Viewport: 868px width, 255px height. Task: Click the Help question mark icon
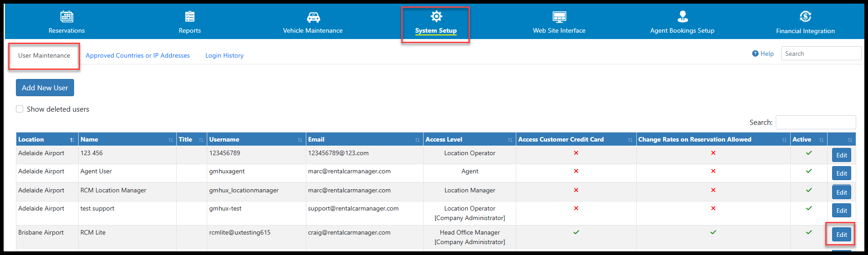click(x=755, y=54)
